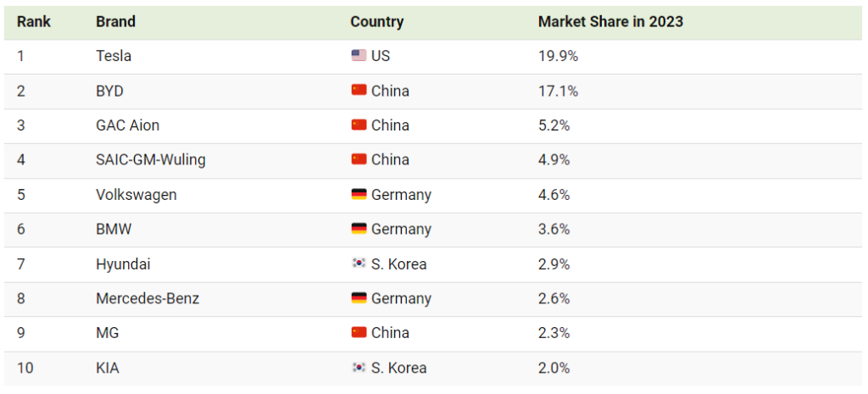Click Germany flag in Volkswagen row

point(359,195)
